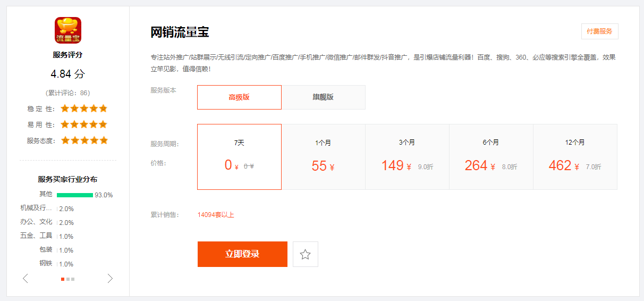Click the 立即登录 button
Image resolution: width=644 pixels, height=301 pixels.
242,254
